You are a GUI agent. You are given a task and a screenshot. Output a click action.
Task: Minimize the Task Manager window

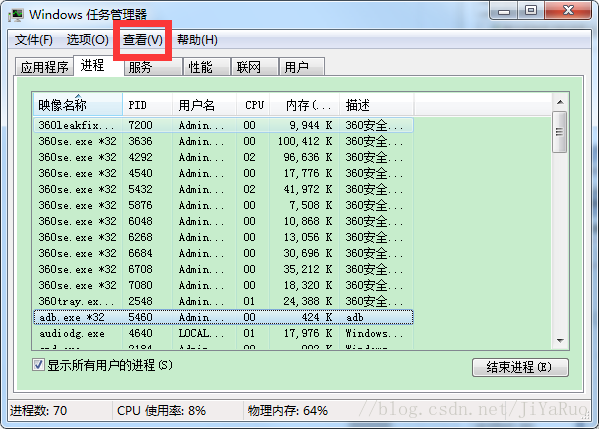(504, 11)
